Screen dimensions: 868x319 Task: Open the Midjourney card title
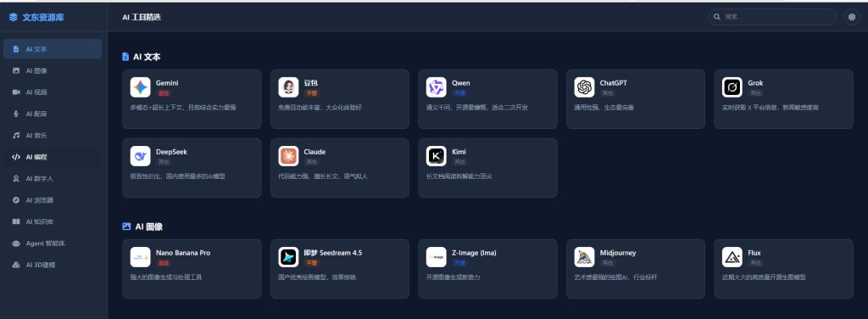pyautogui.click(x=618, y=253)
